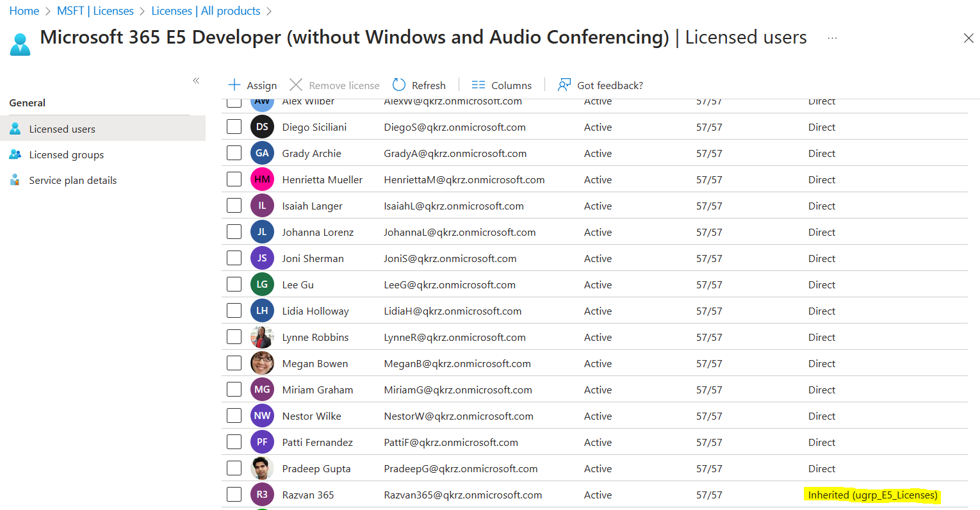
Task: Tick checkbox for Diego Siciliani
Action: point(234,126)
